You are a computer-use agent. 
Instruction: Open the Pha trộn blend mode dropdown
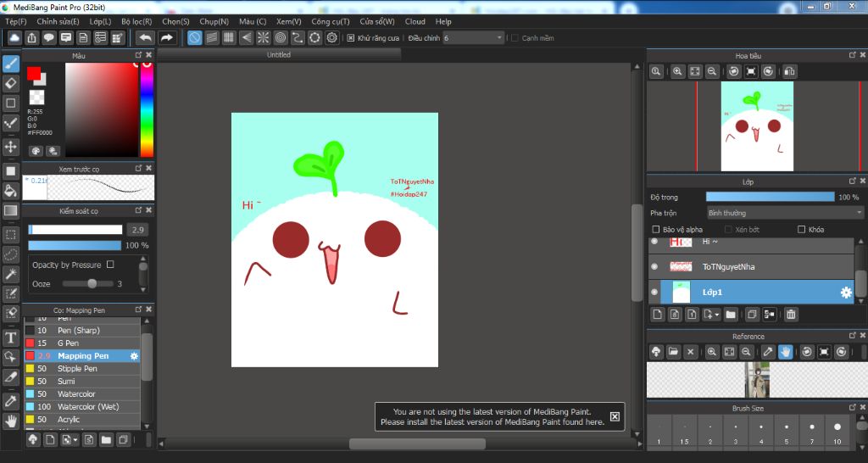(x=785, y=213)
